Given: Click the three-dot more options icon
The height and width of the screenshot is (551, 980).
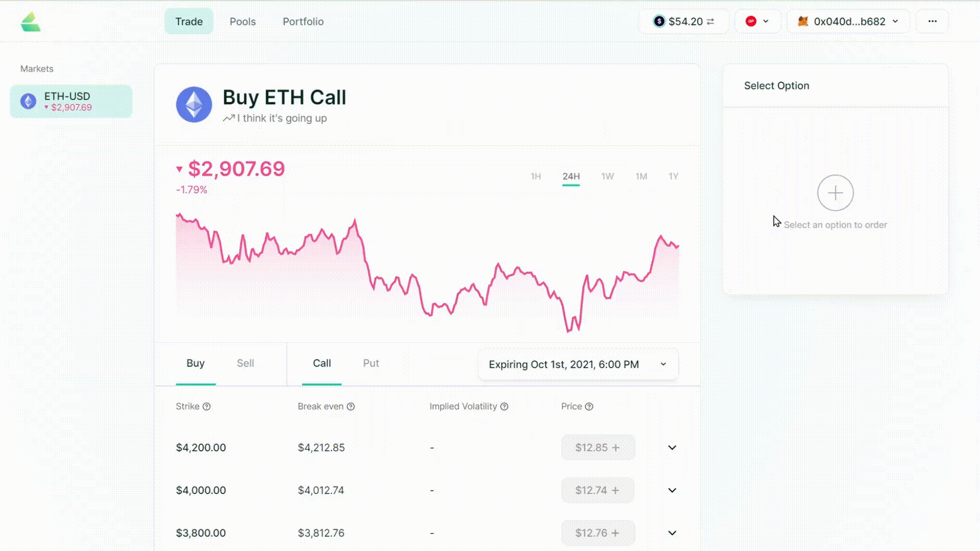Looking at the screenshot, I should pyautogui.click(x=932, y=21).
